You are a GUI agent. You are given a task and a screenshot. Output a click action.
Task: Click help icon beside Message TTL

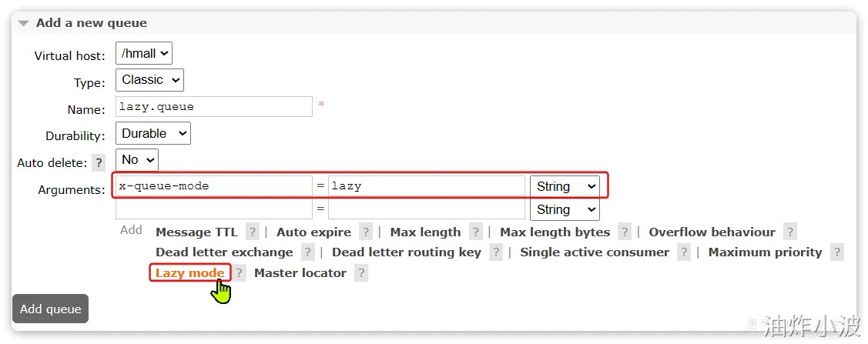click(x=252, y=232)
